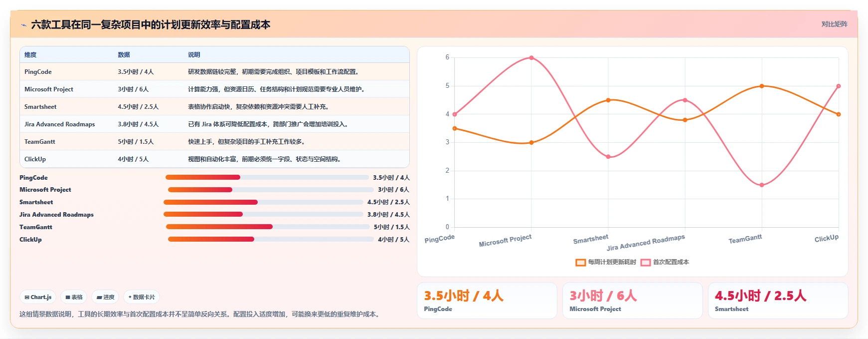868x339 pixels.
Task: Click the 4.5小时 / 2.5人 value beside the progress bar
Action: pyautogui.click(x=388, y=202)
